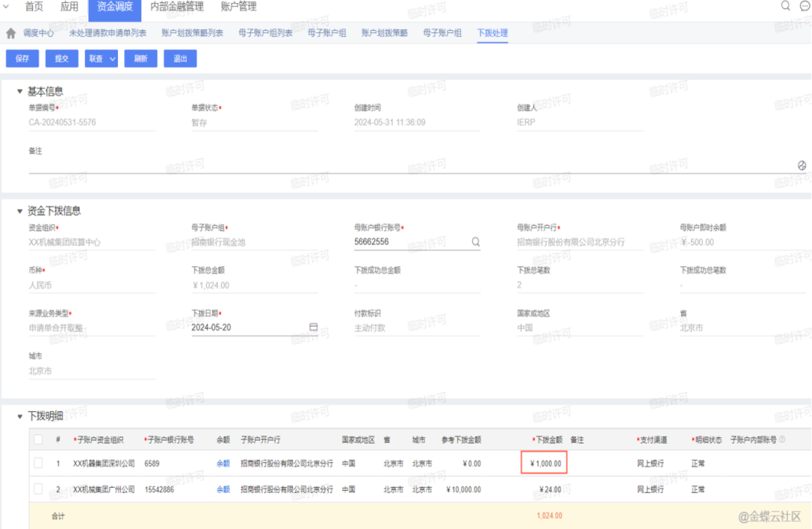Viewport: 812px width, 529px height.
Task: Switch to 调度中心 tab
Action: (38, 33)
